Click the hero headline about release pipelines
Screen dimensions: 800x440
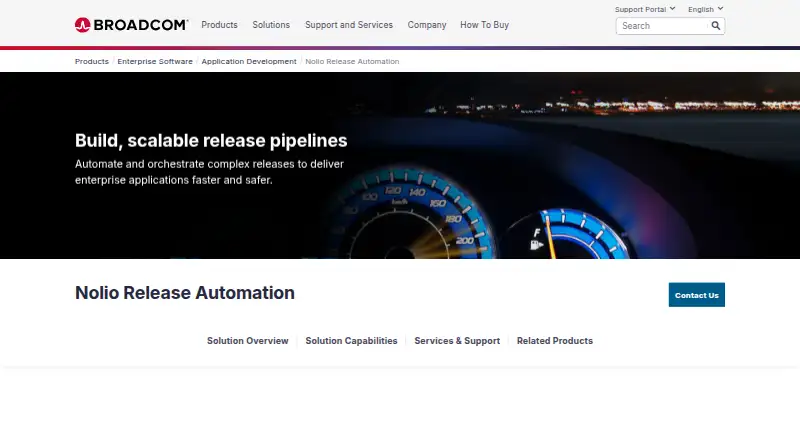(211, 140)
